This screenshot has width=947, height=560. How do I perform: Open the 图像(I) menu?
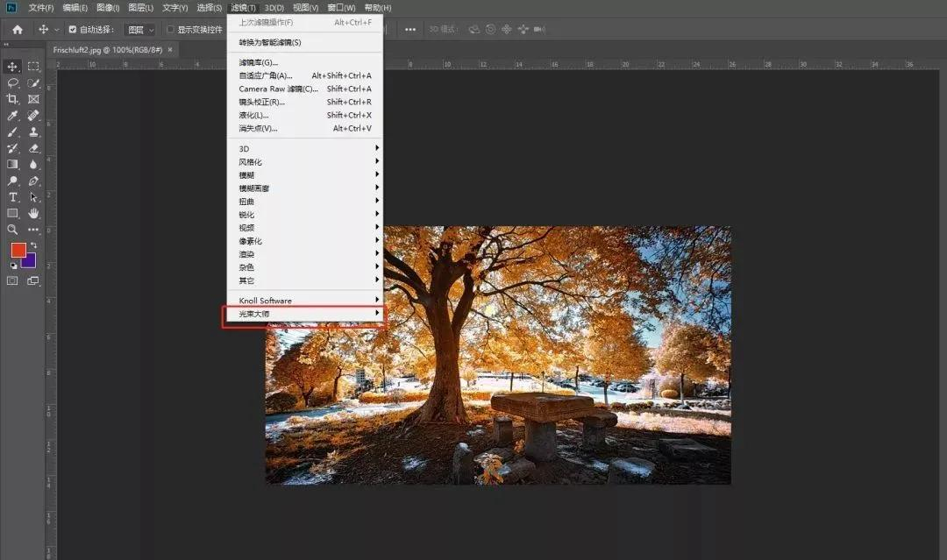click(x=108, y=8)
